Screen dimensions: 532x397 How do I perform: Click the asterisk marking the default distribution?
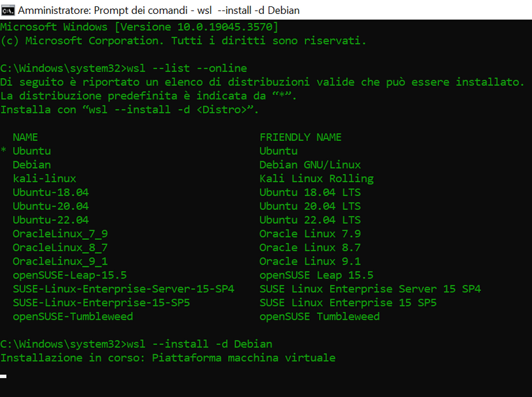[x=3, y=150]
